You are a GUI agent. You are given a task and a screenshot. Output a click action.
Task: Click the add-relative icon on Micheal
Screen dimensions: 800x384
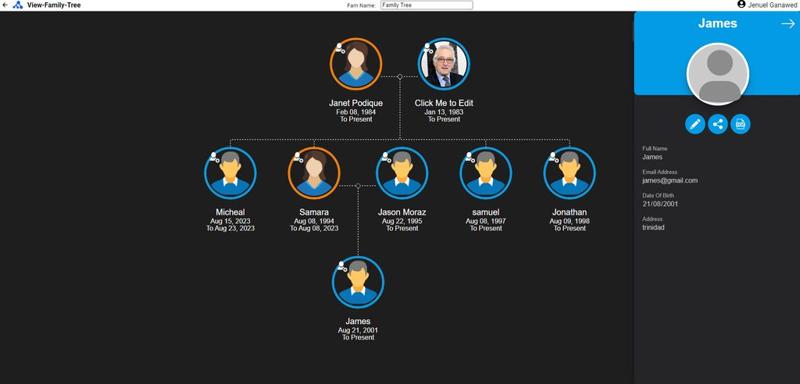(x=214, y=157)
